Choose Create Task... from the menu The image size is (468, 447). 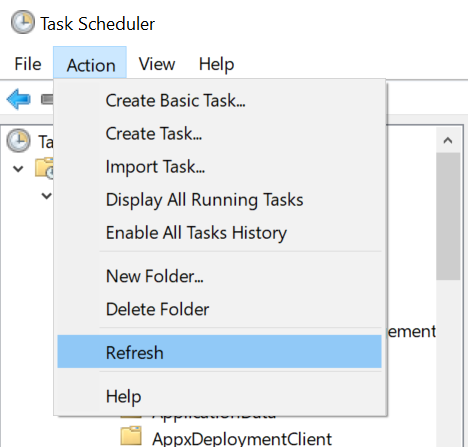[219, 134]
